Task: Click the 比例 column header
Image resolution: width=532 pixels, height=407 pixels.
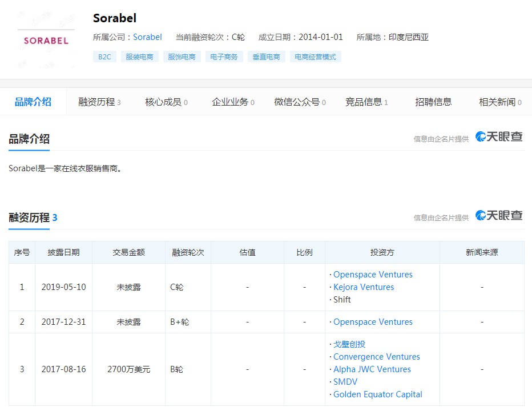Action: (x=304, y=252)
